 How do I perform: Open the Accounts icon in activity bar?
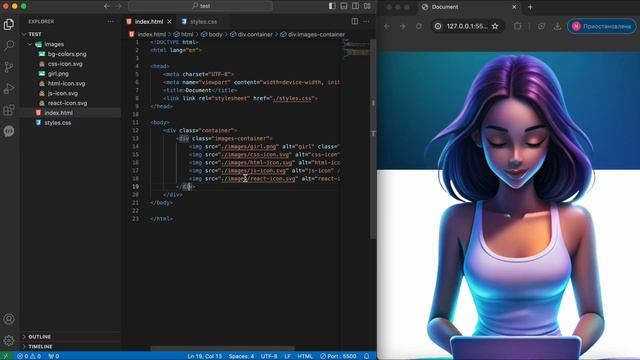9,319
